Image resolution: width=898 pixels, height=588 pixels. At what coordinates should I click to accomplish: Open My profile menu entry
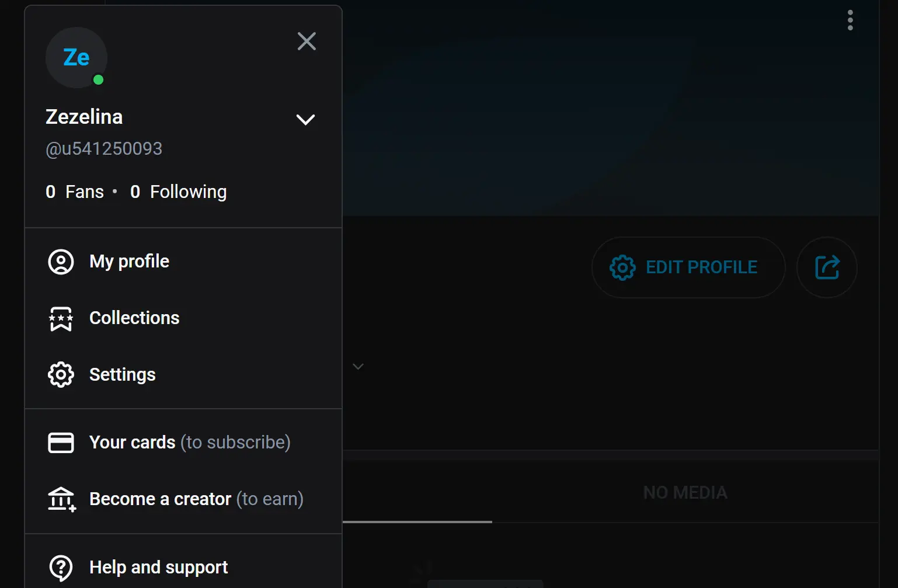click(x=129, y=262)
